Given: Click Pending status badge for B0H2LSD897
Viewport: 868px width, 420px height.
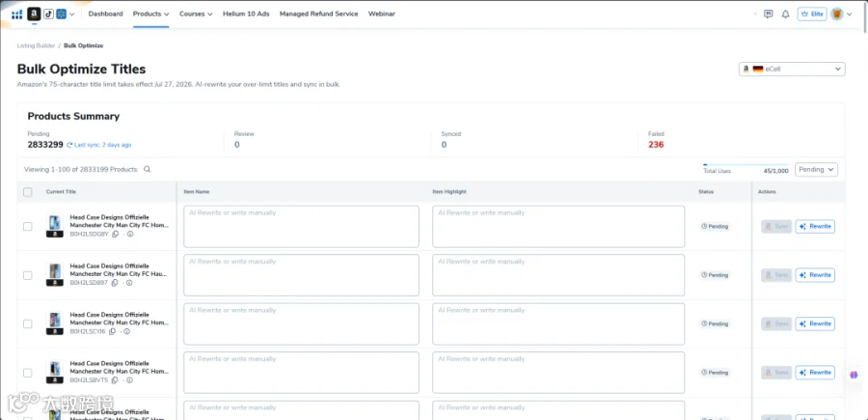Looking at the screenshot, I should [714, 275].
